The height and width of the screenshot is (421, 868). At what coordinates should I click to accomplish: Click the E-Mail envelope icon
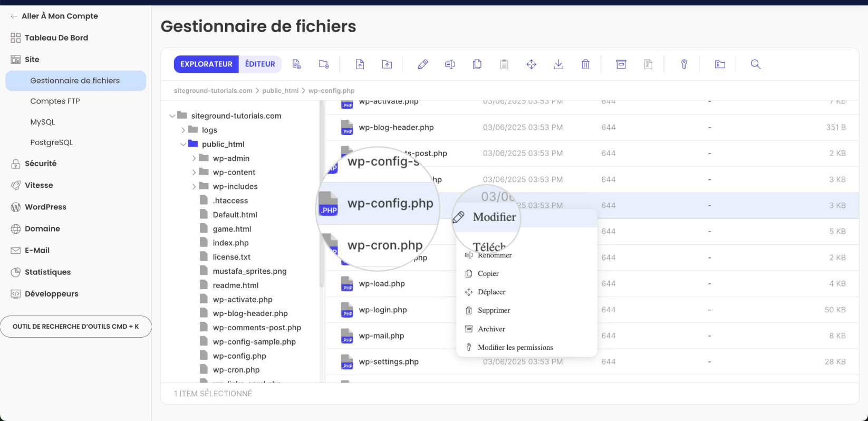16,251
